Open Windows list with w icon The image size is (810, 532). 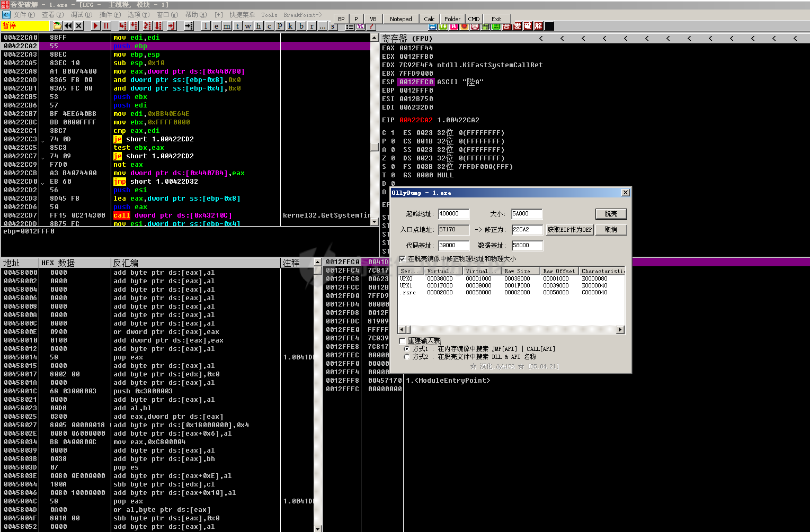[x=248, y=25]
